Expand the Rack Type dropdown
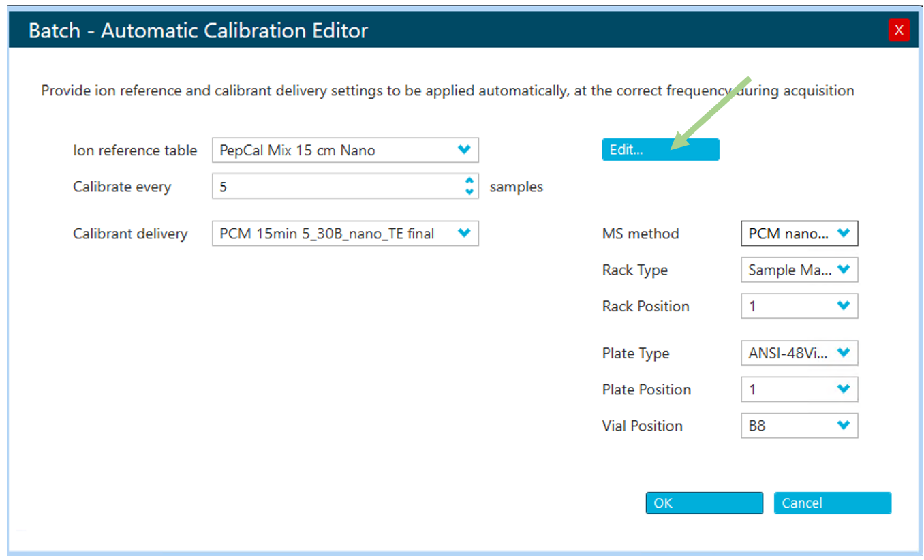 [799, 270]
